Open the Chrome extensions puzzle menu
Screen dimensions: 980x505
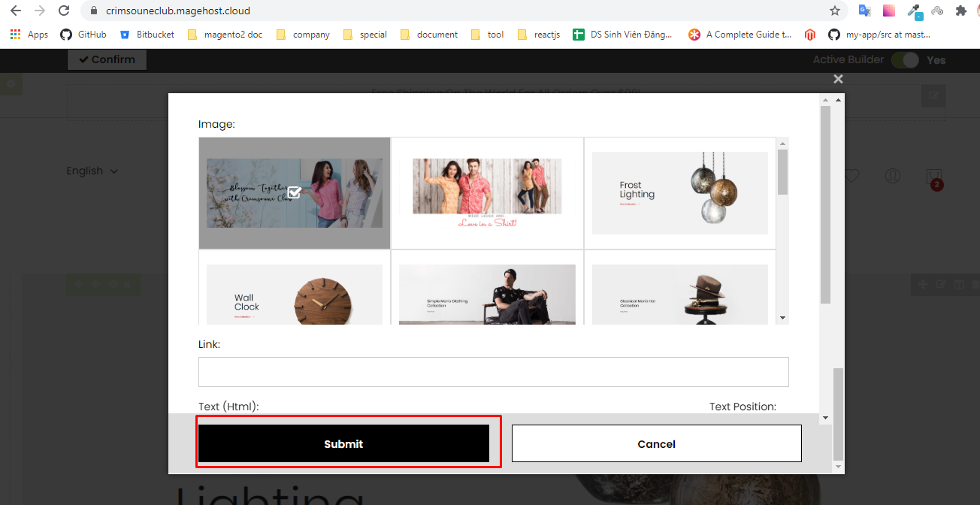tap(960, 11)
